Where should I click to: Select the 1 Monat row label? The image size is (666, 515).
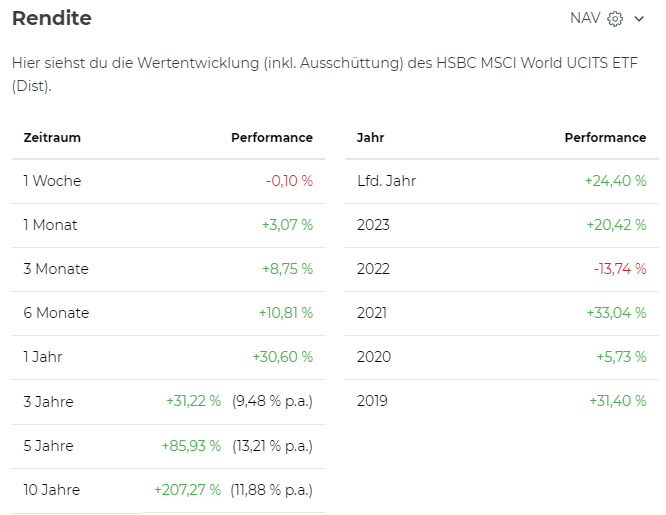50,225
